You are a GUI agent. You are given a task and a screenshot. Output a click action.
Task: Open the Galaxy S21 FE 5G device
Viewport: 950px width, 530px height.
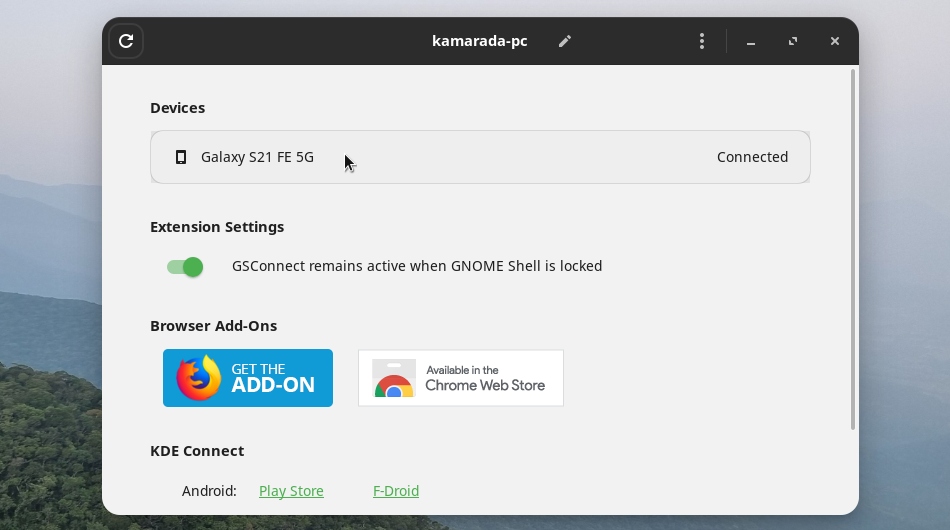(480, 157)
